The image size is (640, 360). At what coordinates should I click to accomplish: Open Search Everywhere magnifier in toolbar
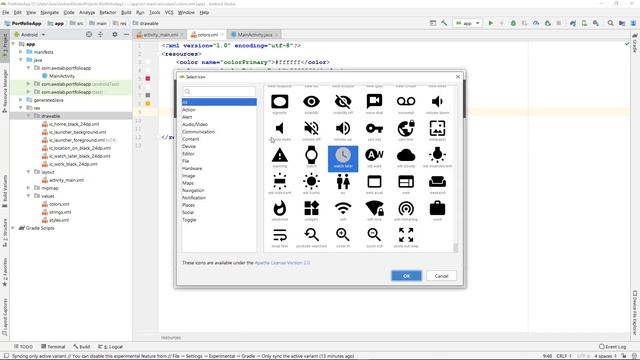(x=610, y=23)
